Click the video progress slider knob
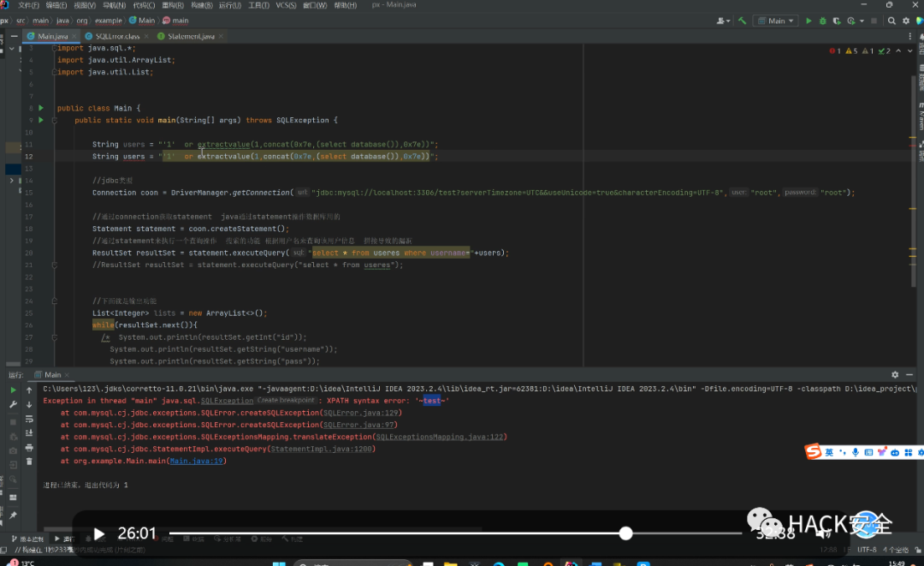Viewport: 924px width, 566px height. [625, 533]
